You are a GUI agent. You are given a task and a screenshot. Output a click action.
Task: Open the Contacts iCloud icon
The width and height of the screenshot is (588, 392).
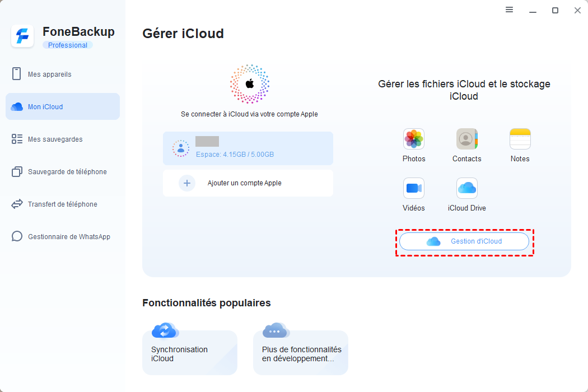(466, 139)
